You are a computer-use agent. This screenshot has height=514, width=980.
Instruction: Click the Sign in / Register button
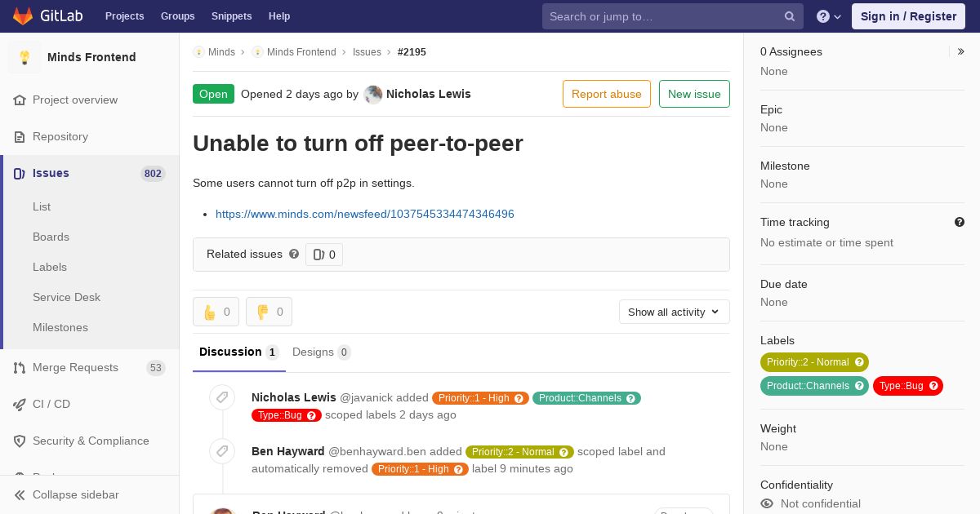point(908,16)
